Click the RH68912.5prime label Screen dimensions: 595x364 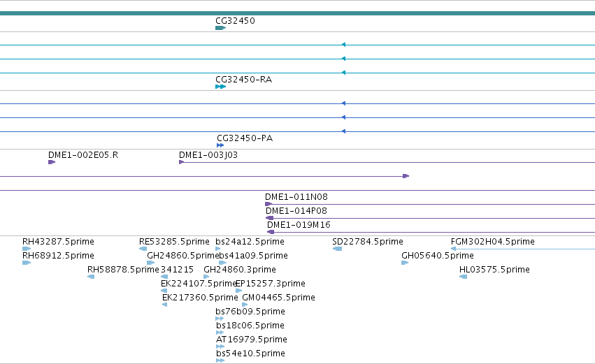(58, 256)
